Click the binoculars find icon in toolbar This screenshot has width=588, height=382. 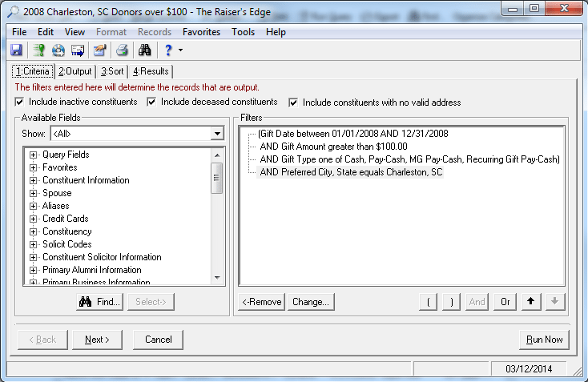point(145,50)
